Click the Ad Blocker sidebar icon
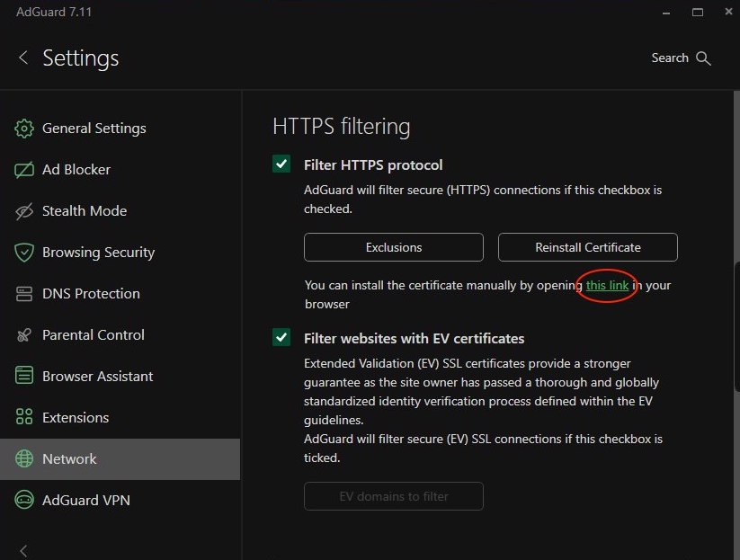 tap(24, 170)
